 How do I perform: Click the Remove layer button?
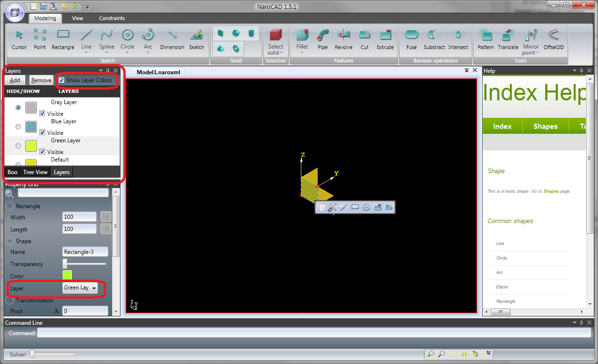[x=41, y=80]
